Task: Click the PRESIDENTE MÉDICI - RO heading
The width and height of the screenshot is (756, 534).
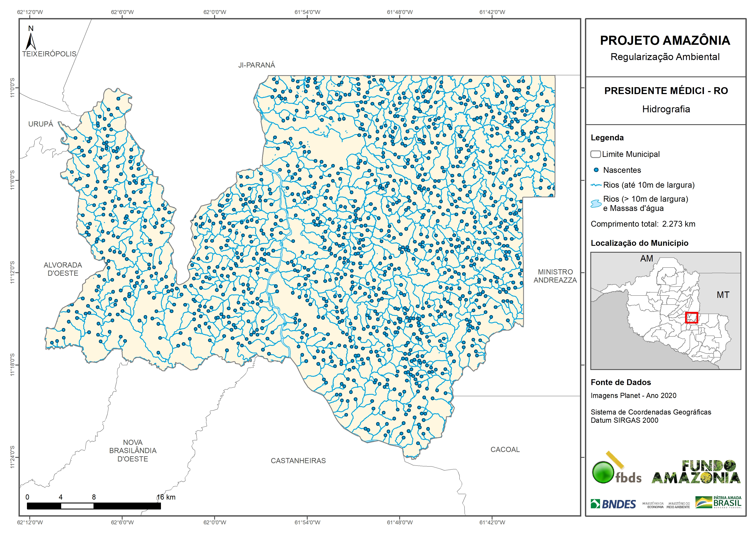Action: pos(666,91)
